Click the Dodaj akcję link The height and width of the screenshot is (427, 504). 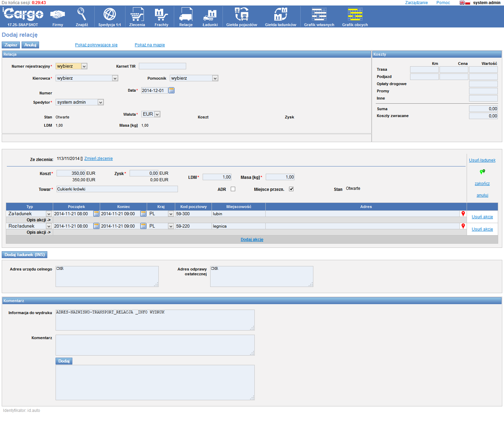point(252,240)
